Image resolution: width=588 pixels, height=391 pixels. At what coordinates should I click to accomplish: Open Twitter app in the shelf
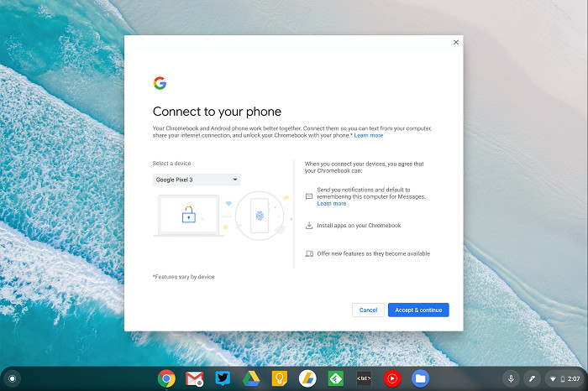[223, 378]
